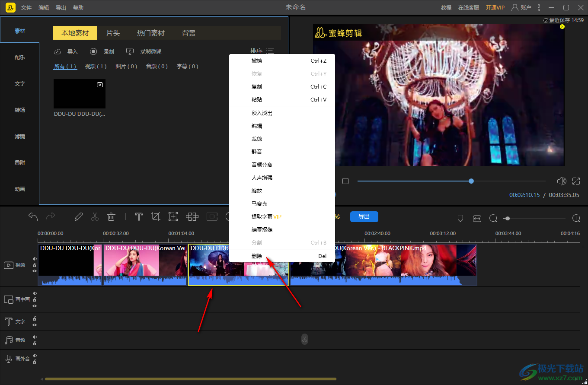Click the fit-timeline-to-width icon
Screen dimensions: 588x385
[477, 219]
